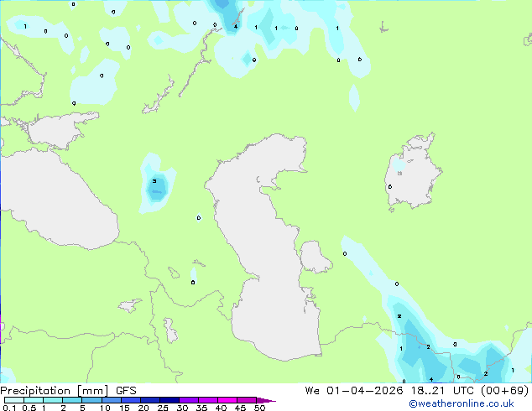This screenshot has height=411, width=532.
Task: Click the 0.5 to 1 mm legend swatch
Action: 34,400
